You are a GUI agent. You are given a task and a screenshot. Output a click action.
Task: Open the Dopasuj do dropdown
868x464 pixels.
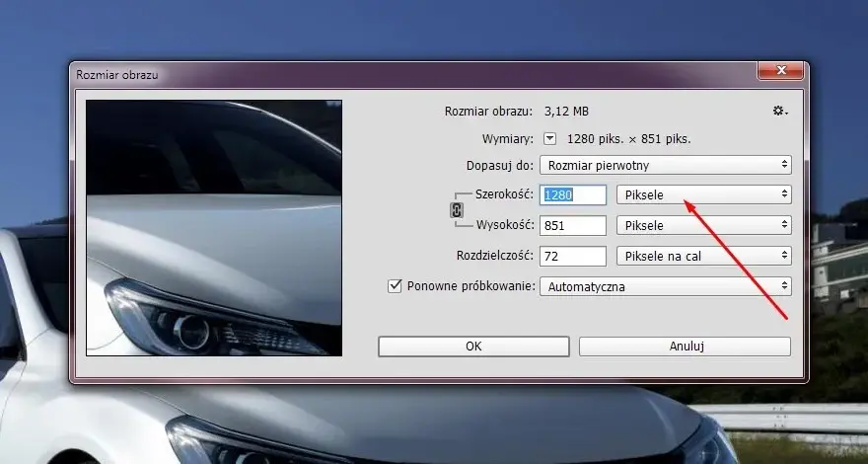click(x=666, y=165)
